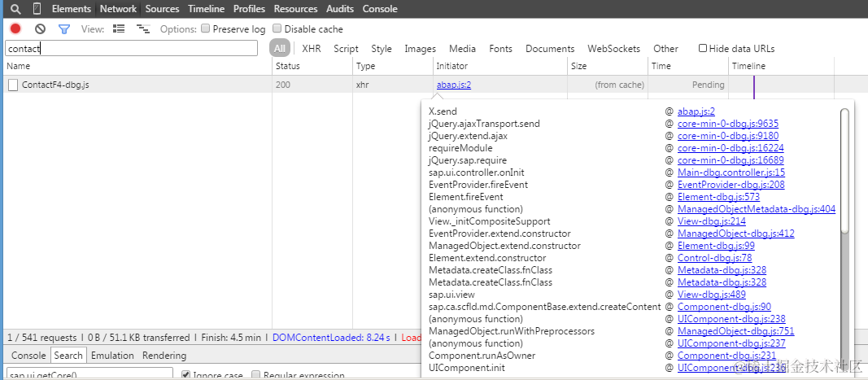
Task: Sort by the Name column header
Action: click(136, 66)
